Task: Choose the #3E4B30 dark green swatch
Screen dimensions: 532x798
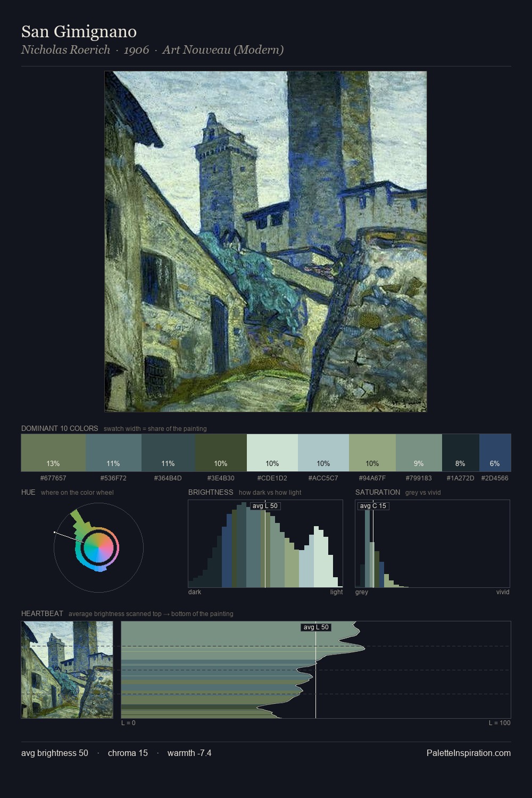Action: click(x=221, y=453)
